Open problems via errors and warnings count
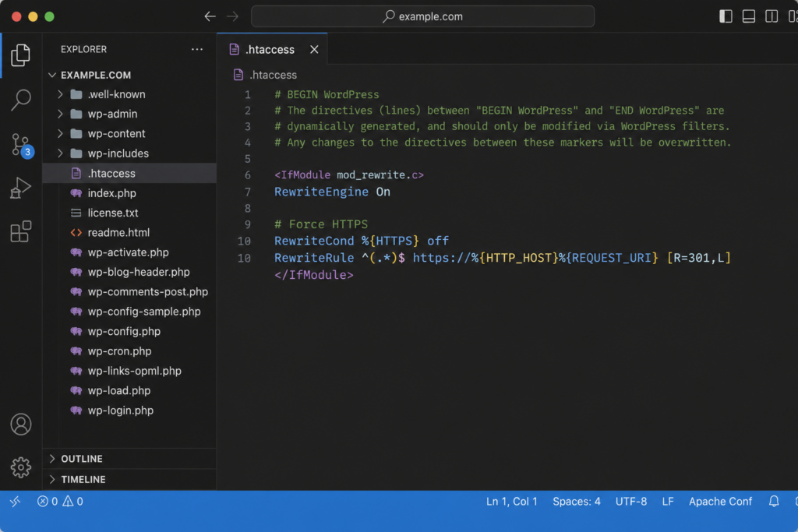 pos(60,502)
